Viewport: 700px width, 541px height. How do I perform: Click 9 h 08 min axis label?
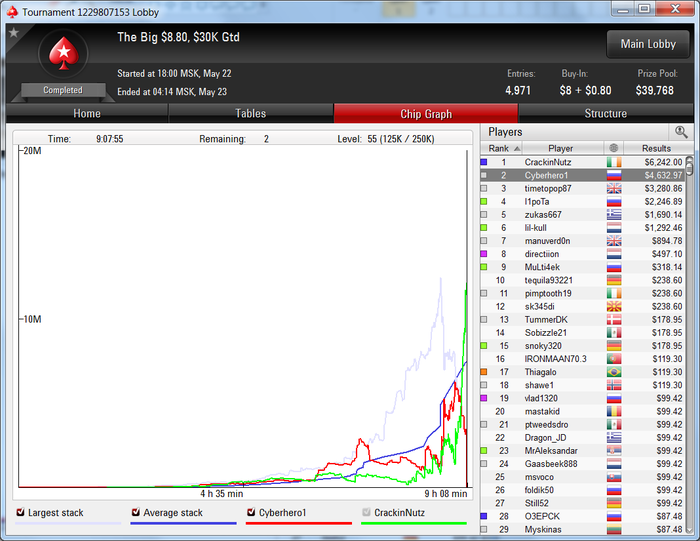pyautogui.click(x=446, y=493)
